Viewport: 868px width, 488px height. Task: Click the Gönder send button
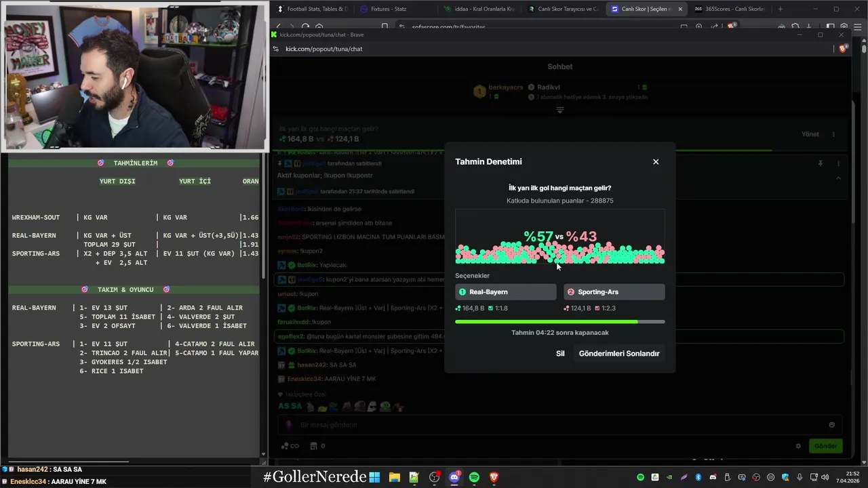(x=825, y=446)
